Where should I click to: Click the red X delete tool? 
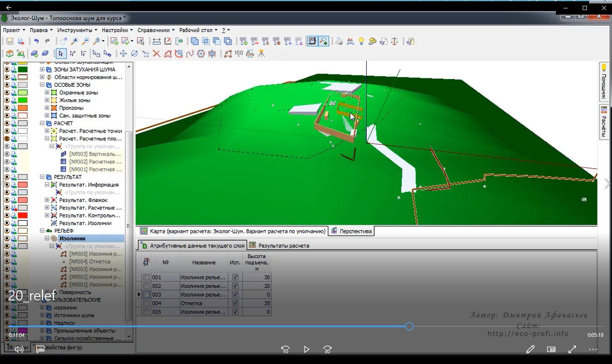(x=157, y=54)
